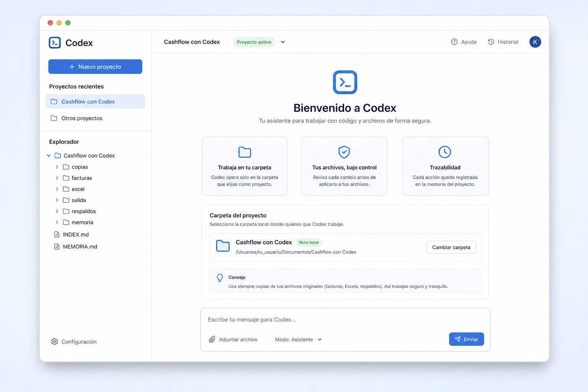Click folder icon of Explorer root Cashflow con Codex
Image resolution: width=588 pixels, height=392 pixels.
(x=58, y=155)
